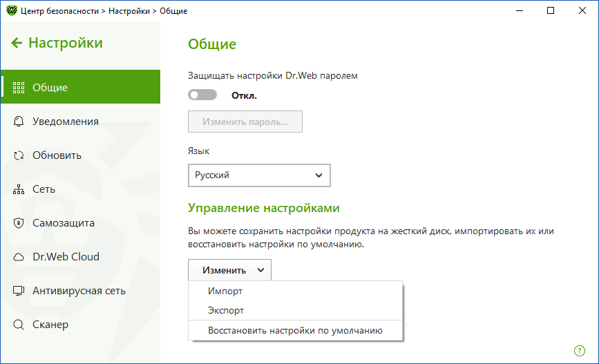Click the grid icon beside Общие

tap(19, 88)
